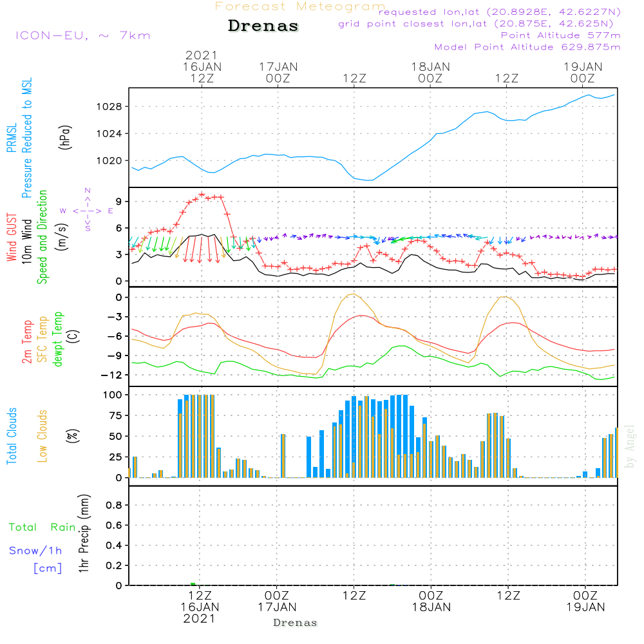The height and width of the screenshot is (644, 644).
Task: Select the requested lon,lat coordinates line
Action: coord(500,12)
